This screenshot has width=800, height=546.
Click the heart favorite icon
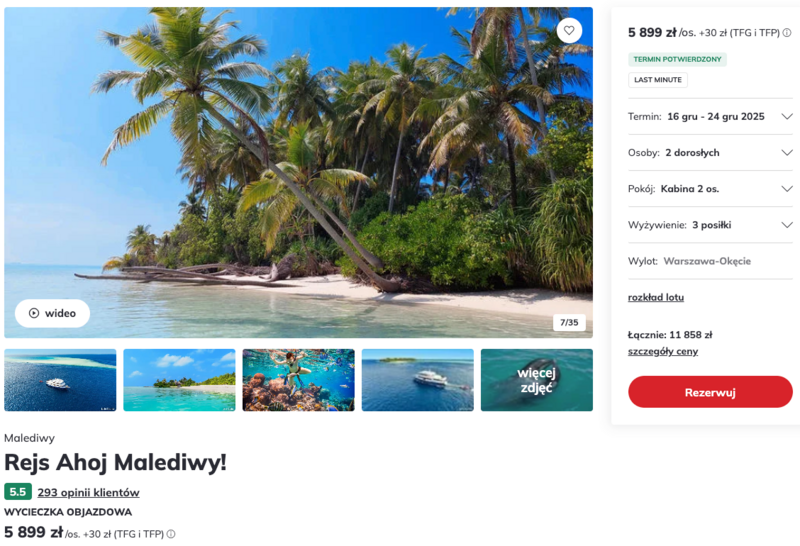click(x=569, y=30)
